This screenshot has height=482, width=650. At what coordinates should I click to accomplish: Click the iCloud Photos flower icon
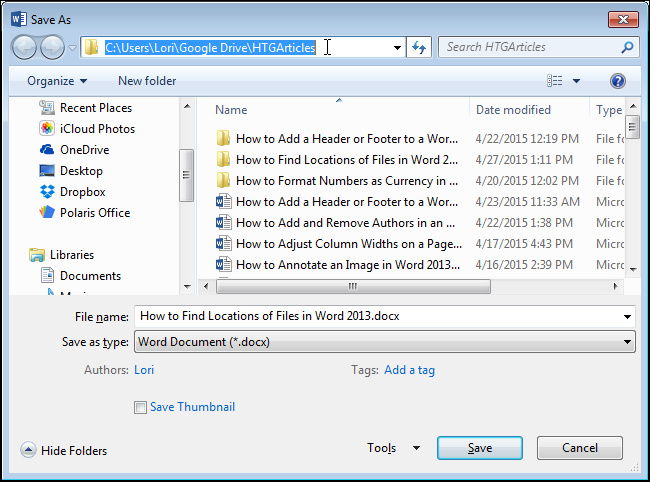point(47,128)
